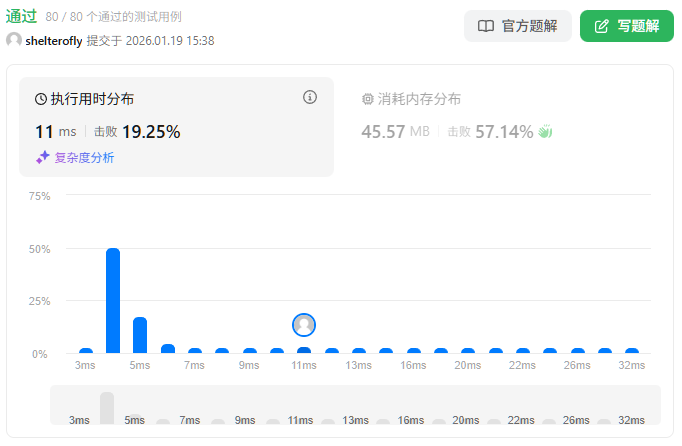Viewport: 682px width, 446px height.
Task: Click the sparkle icon for 复杂度分析
Action: (43, 157)
